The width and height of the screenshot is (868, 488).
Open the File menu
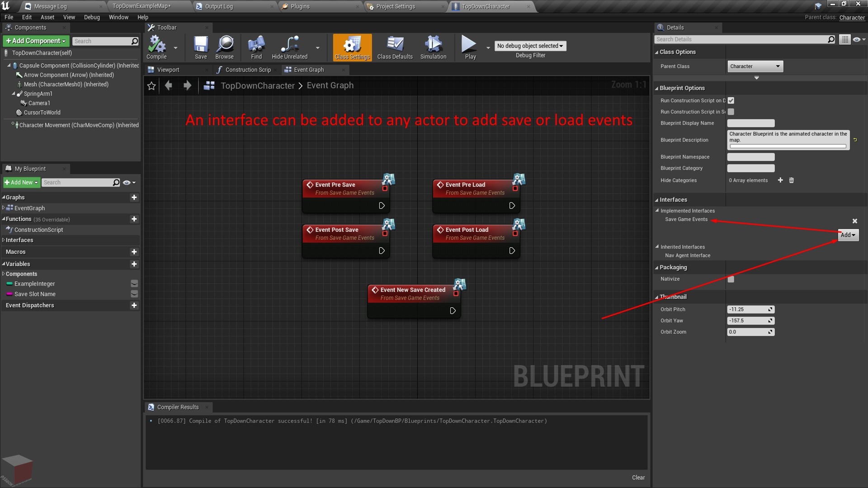9,17
